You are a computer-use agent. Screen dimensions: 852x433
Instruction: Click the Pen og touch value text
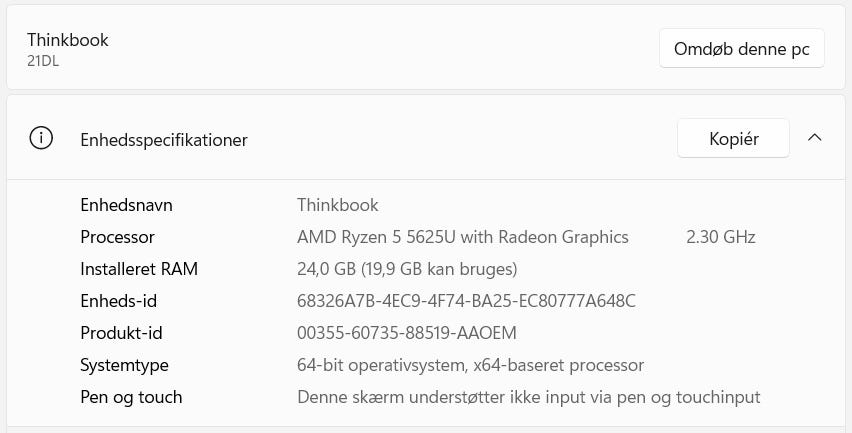[528, 397]
